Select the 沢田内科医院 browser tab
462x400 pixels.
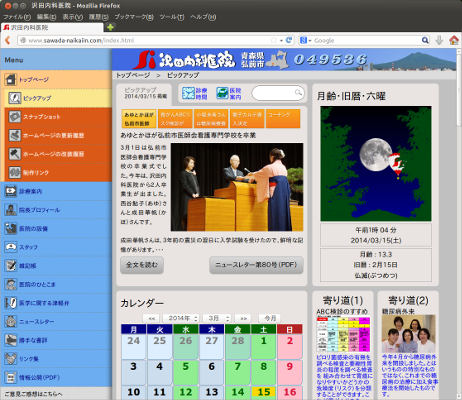(52, 27)
